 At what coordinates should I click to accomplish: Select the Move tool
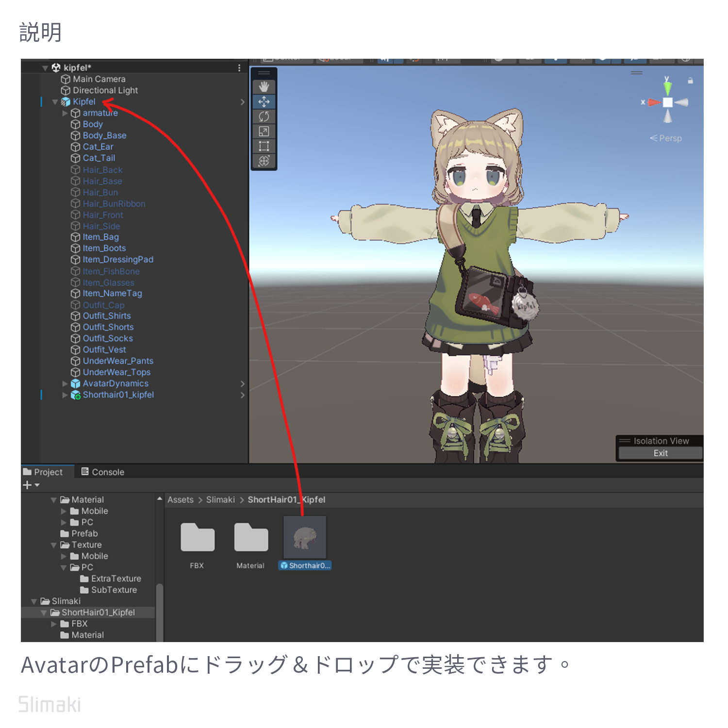pos(264,101)
